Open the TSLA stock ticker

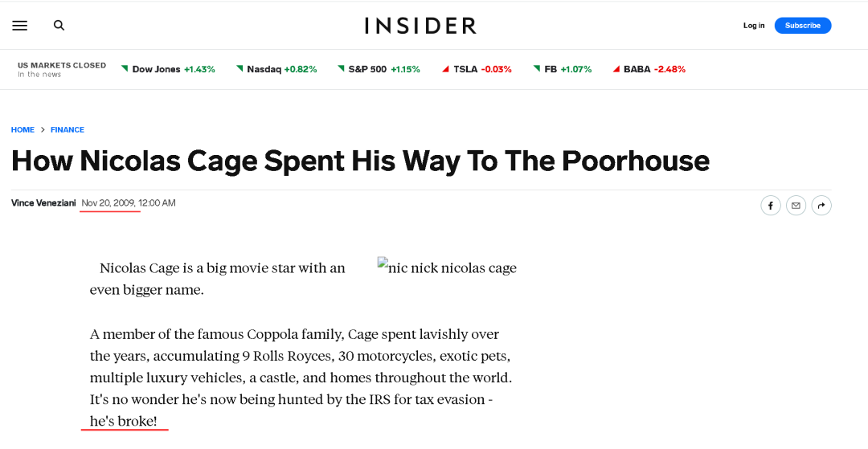click(477, 69)
